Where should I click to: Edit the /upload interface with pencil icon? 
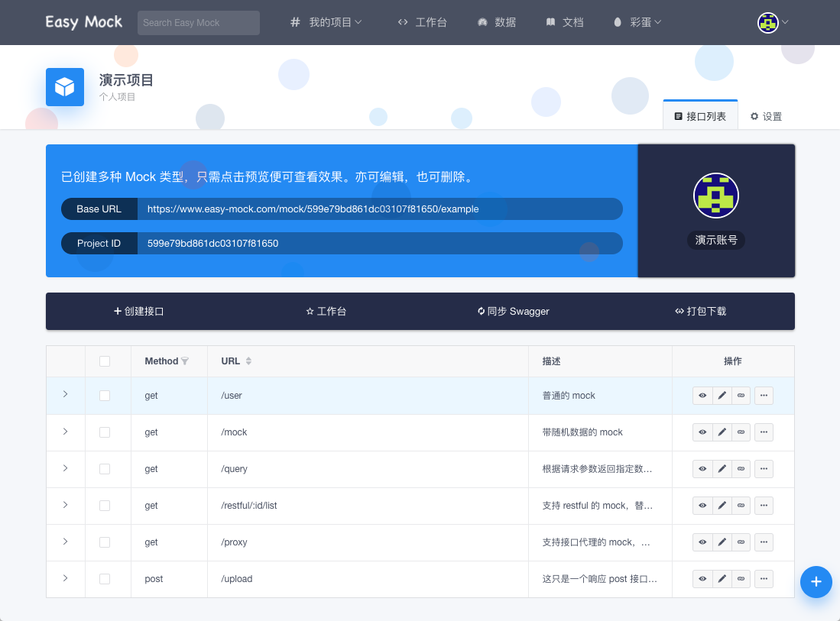pos(722,579)
